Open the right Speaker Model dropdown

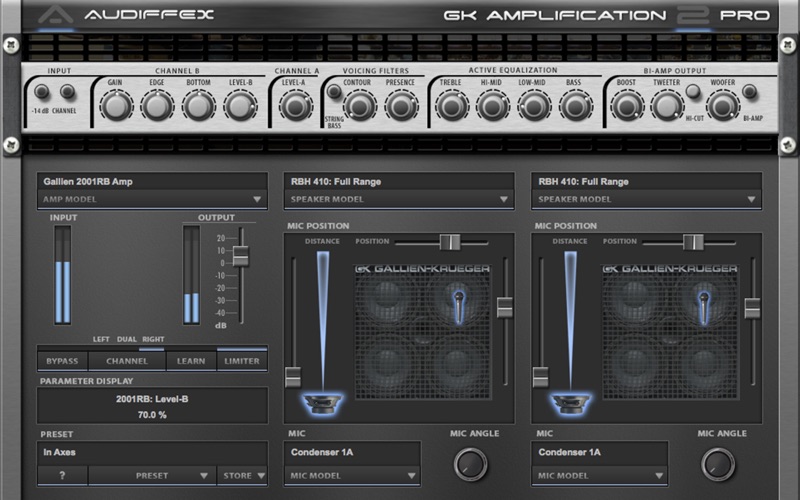click(646, 199)
